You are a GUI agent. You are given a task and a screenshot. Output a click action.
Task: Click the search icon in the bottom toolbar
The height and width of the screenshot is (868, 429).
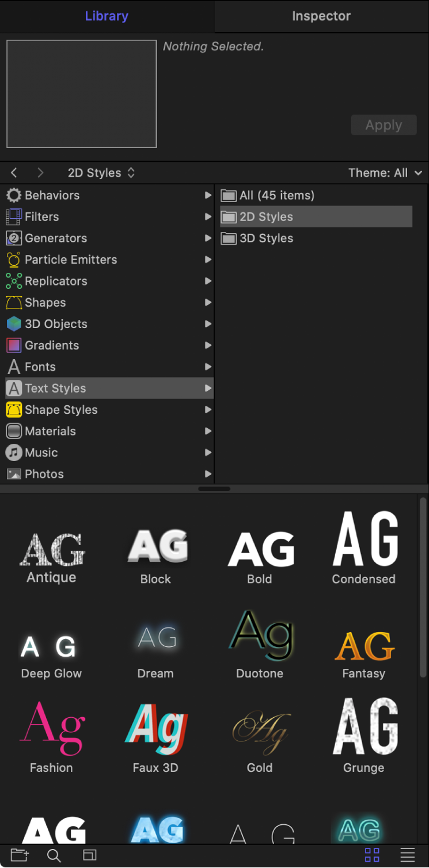[54, 855]
